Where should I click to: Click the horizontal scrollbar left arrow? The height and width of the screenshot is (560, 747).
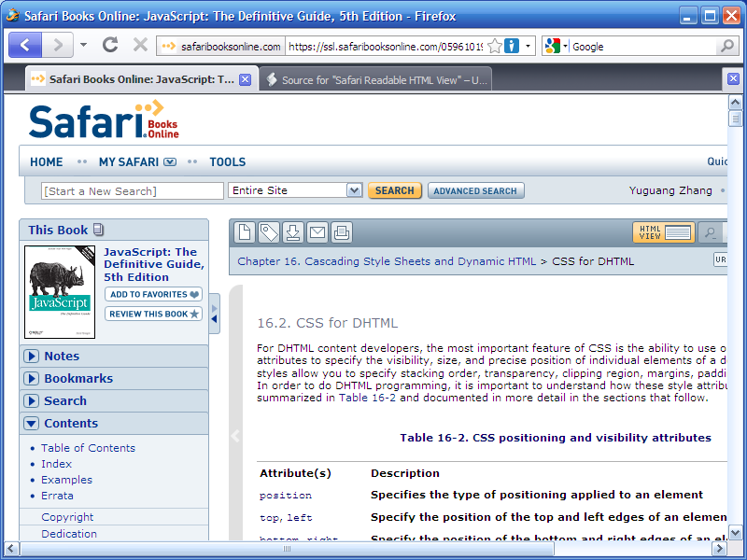(x=11, y=549)
